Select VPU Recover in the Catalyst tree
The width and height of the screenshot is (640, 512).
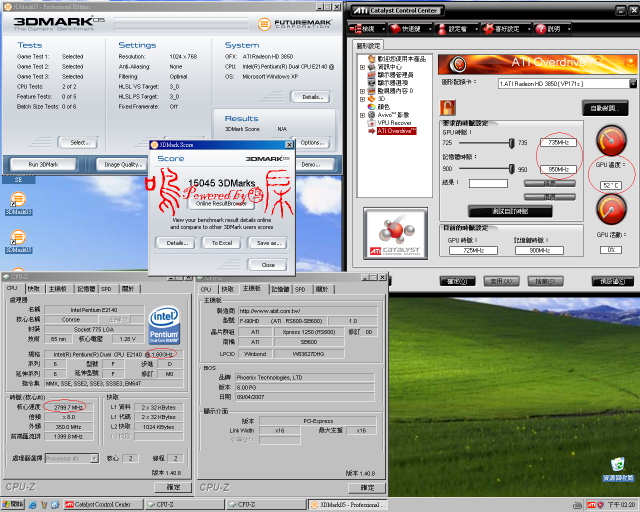(x=390, y=122)
